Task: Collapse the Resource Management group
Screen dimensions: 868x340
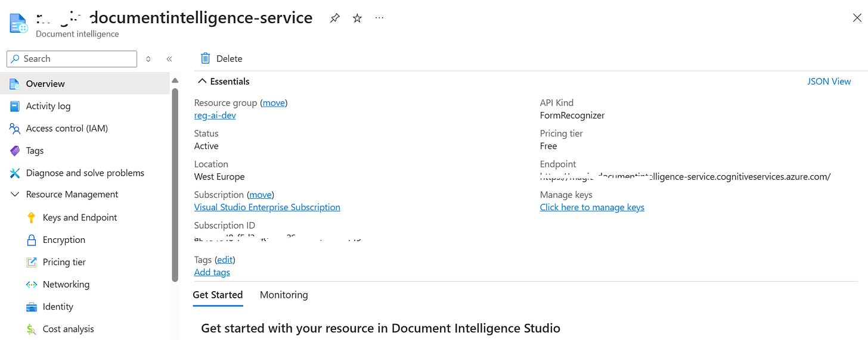Action: coord(15,195)
